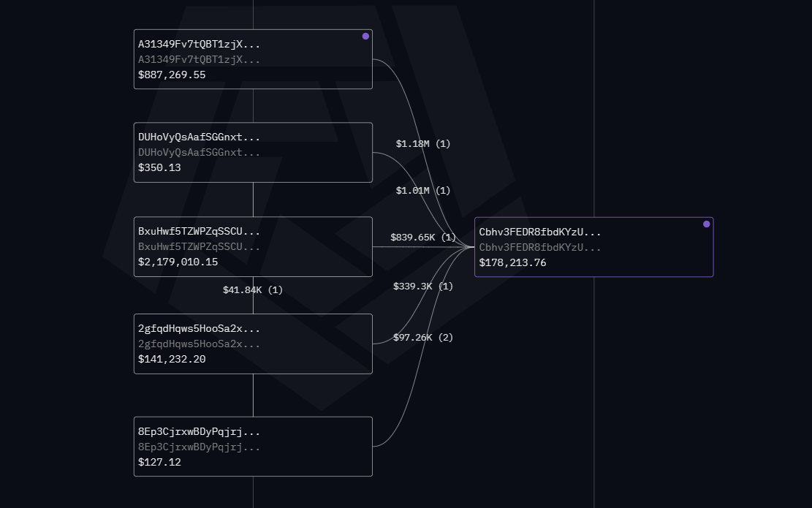Select the A31349Fv7tQBT1zjX... address title

pyautogui.click(x=199, y=44)
